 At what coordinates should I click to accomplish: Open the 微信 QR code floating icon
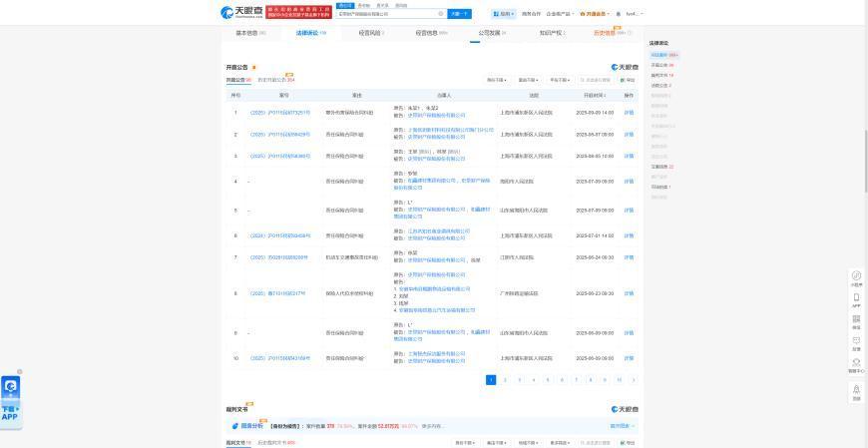click(x=856, y=320)
